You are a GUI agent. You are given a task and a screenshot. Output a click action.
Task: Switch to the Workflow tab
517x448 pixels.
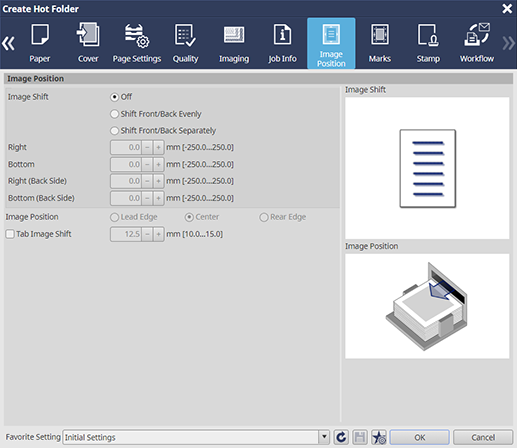click(477, 43)
